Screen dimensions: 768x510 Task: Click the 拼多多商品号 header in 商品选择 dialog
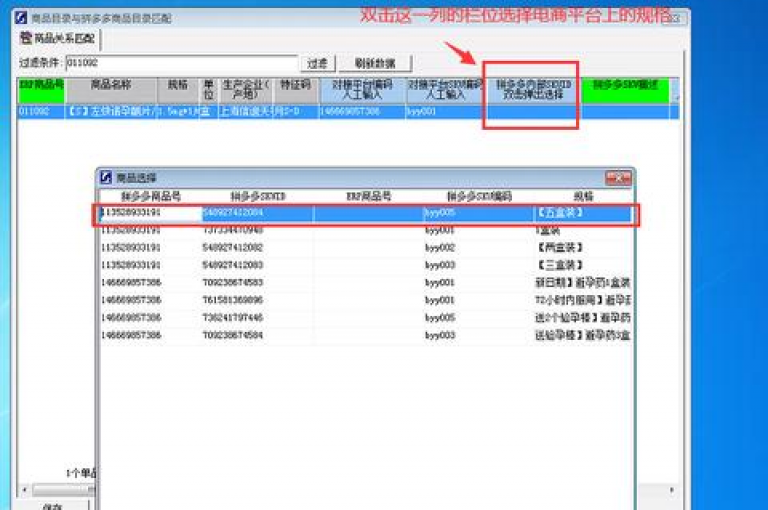click(151, 197)
